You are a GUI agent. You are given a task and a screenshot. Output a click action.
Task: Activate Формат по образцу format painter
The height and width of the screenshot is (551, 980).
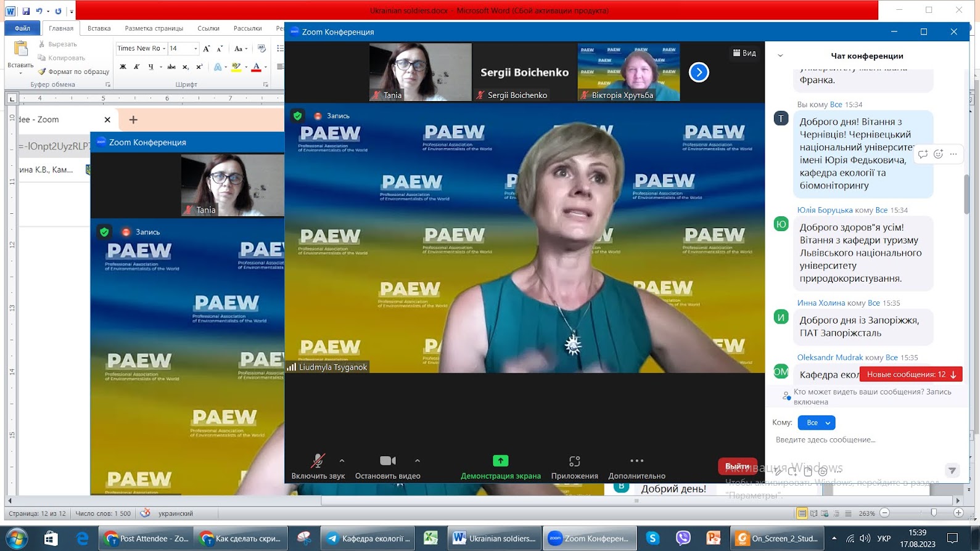pyautogui.click(x=73, y=71)
